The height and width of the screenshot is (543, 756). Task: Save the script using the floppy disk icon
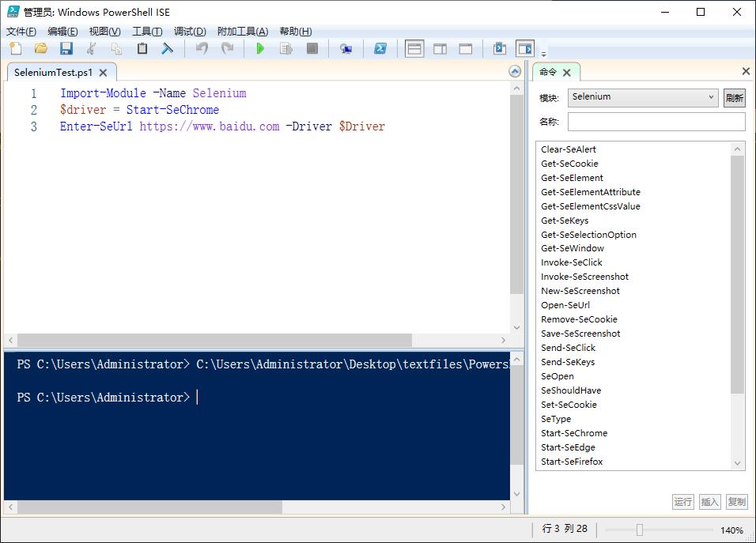66,49
